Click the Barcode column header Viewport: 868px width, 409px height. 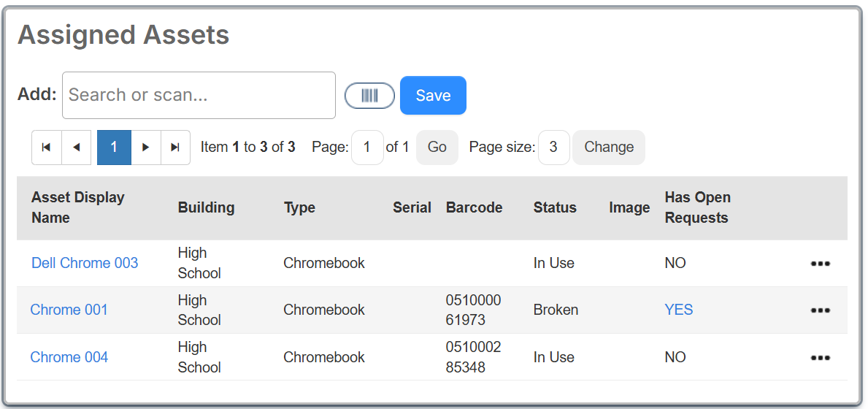coord(474,207)
